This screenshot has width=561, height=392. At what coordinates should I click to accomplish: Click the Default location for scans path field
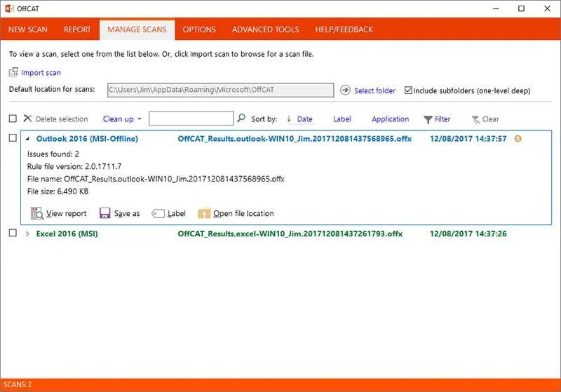[x=221, y=90]
